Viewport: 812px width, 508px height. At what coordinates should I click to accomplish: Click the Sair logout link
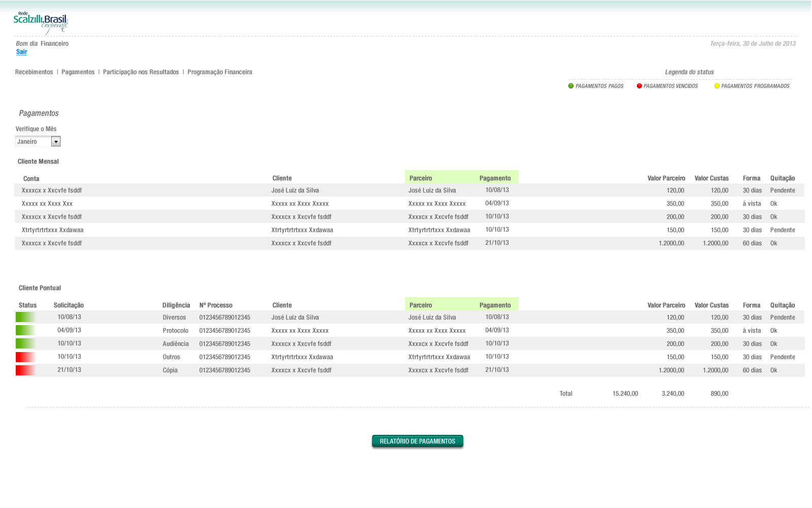pyautogui.click(x=21, y=52)
